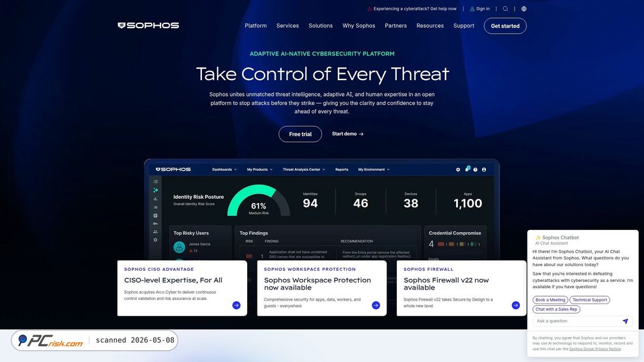Click the list icon in dashboard sidebar
Viewport: 644px width, 362px height.
pyautogui.click(x=155, y=207)
